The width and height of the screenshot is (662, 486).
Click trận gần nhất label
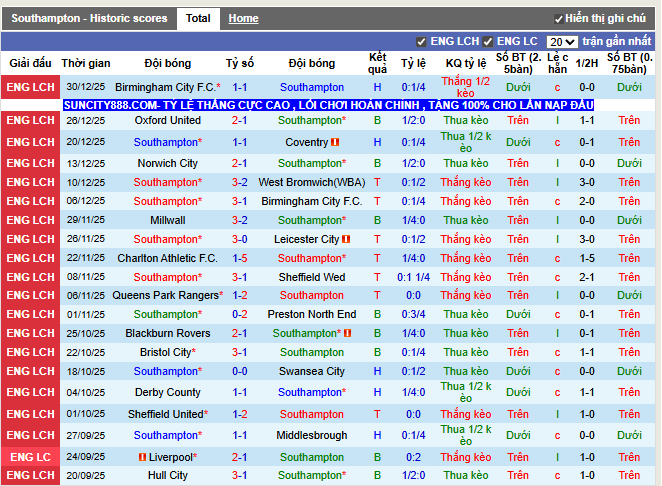pyautogui.click(x=617, y=41)
